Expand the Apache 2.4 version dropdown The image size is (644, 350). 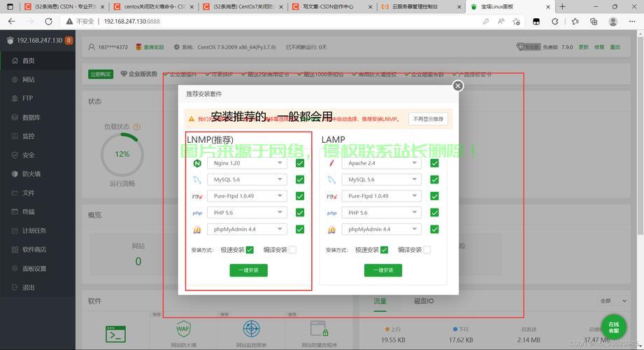[382, 163]
